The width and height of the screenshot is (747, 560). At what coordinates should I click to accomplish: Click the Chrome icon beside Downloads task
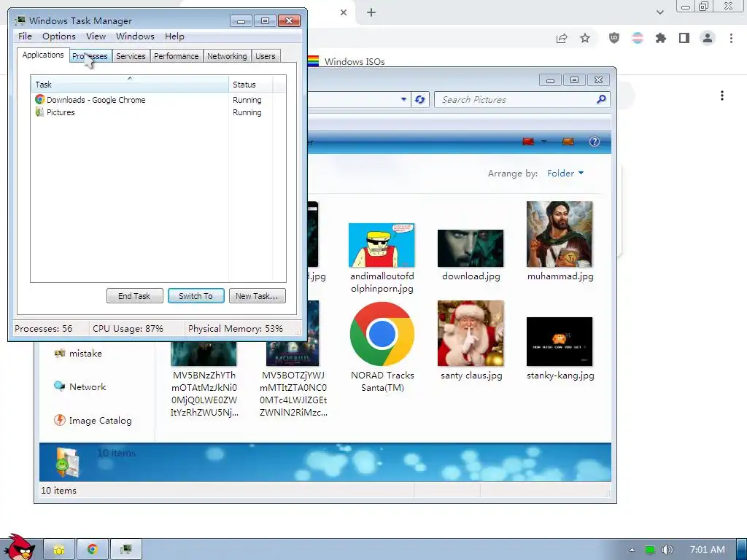[39, 99]
